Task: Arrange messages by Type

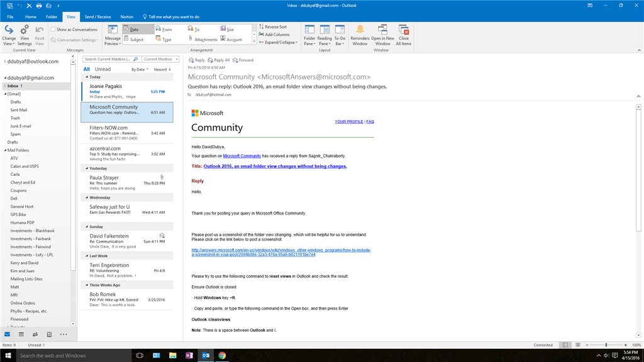Action: coord(164,40)
